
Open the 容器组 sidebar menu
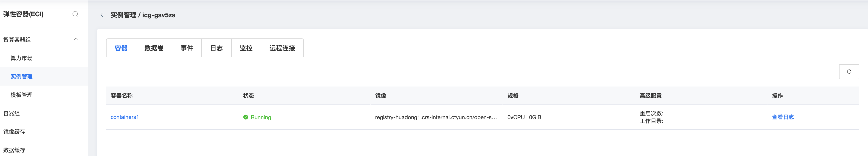(11, 113)
